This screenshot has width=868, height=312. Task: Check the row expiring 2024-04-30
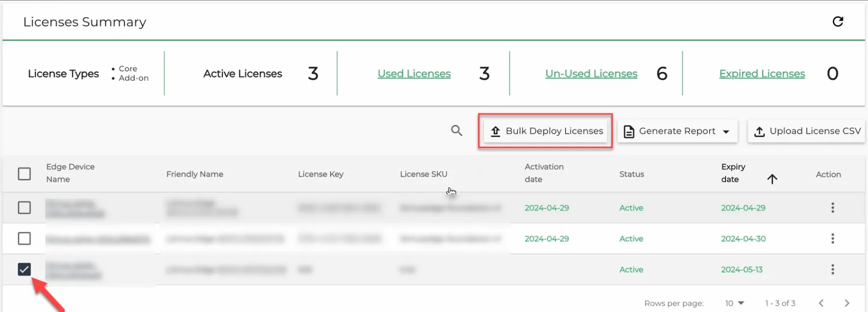click(24, 238)
